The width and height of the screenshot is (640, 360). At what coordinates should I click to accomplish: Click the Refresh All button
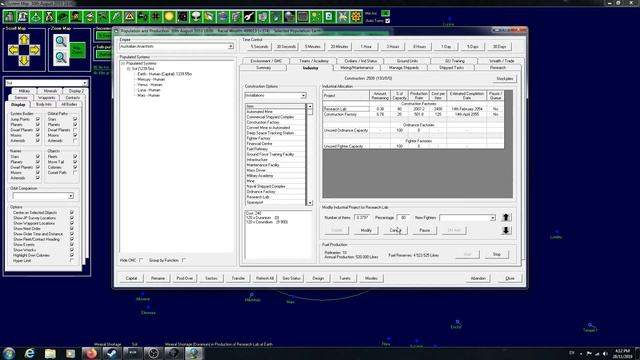click(x=265, y=278)
